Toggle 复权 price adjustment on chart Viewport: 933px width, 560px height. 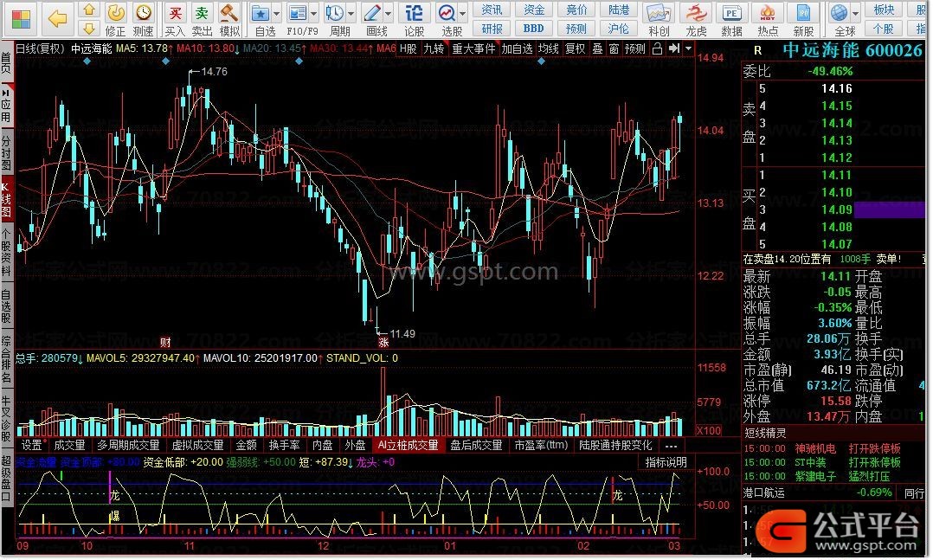point(575,48)
